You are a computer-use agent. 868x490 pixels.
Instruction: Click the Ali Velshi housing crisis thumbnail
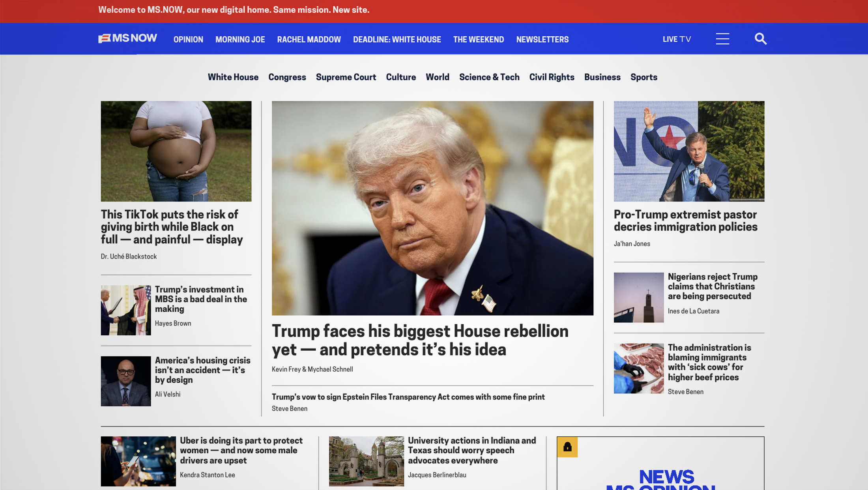pyautogui.click(x=125, y=381)
